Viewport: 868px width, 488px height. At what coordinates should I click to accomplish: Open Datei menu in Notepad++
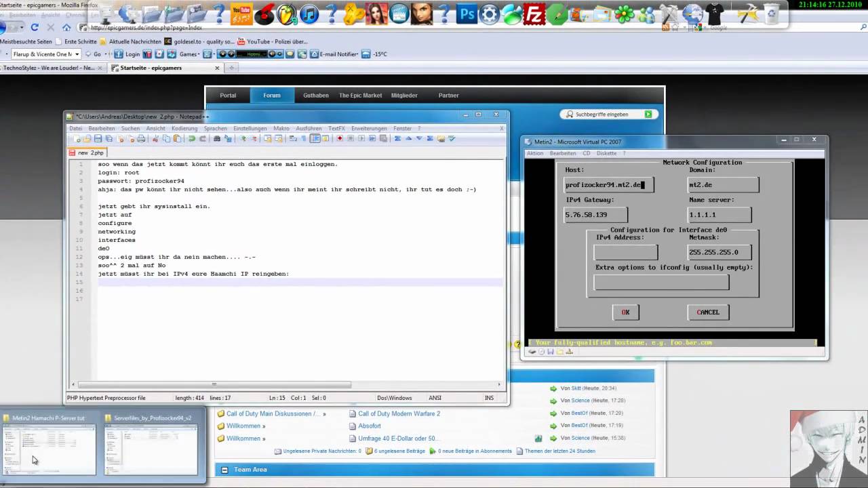(x=75, y=128)
